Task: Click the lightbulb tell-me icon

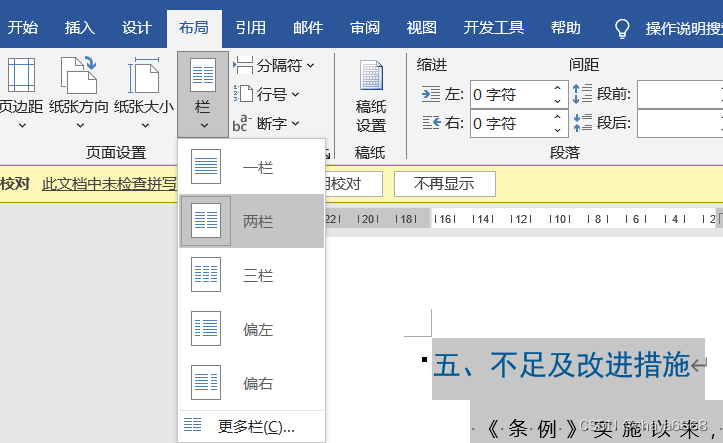Action: coord(622,28)
